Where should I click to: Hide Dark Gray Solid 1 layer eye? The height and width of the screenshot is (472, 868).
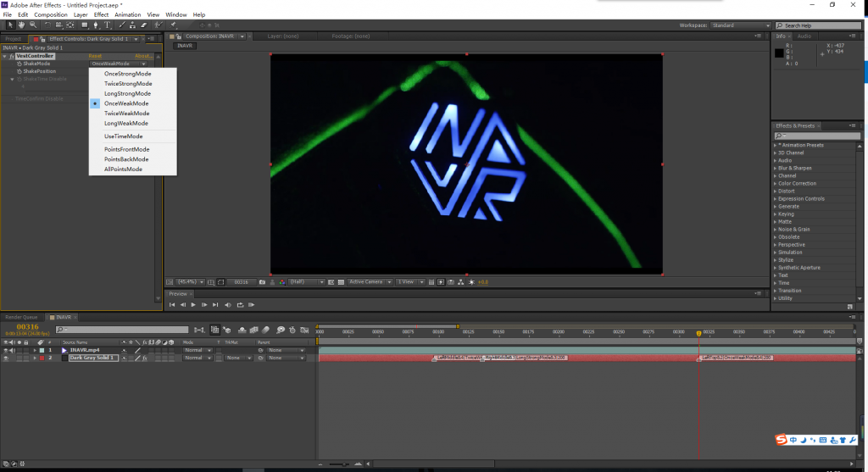tap(6, 358)
